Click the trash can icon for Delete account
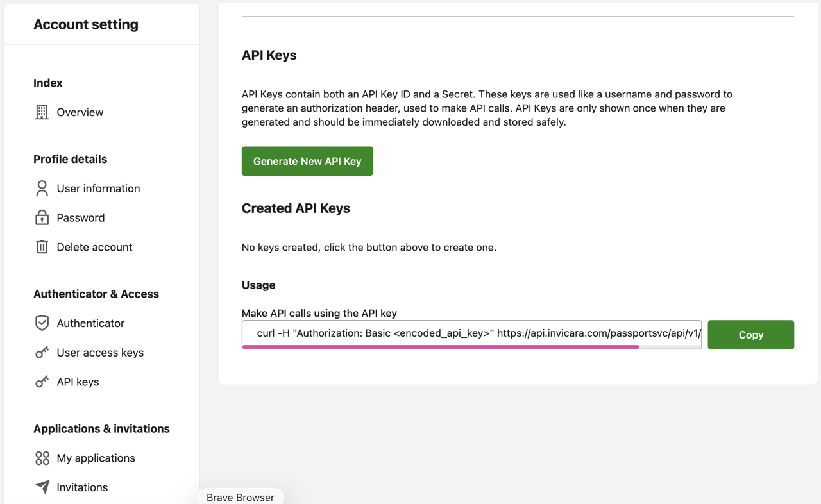This screenshot has height=504, width=821. pyautogui.click(x=42, y=247)
